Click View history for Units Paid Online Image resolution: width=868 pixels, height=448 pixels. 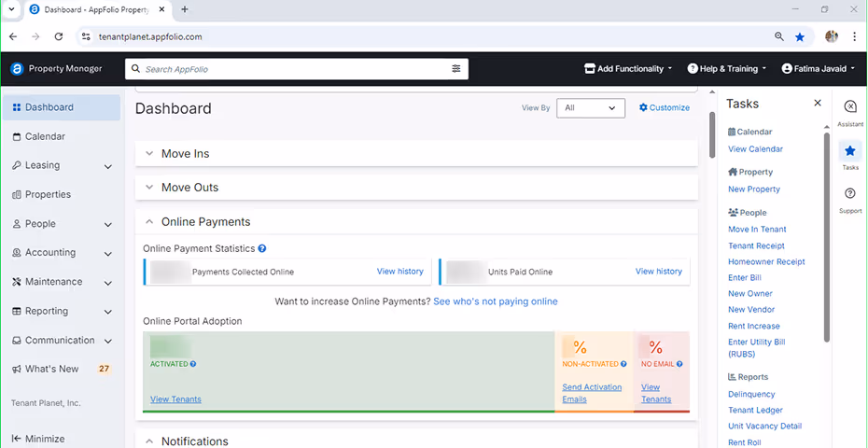pyautogui.click(x=659, y=272)
